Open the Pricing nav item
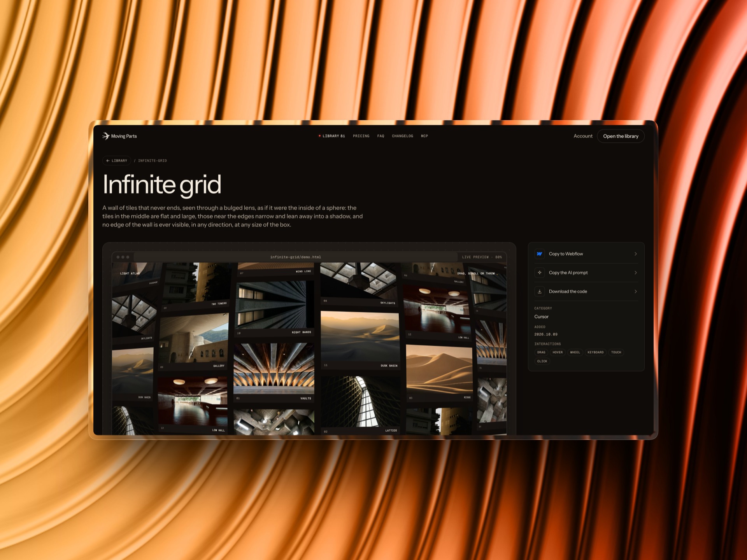The image size is (747, 560). click(x=361, y=136)
